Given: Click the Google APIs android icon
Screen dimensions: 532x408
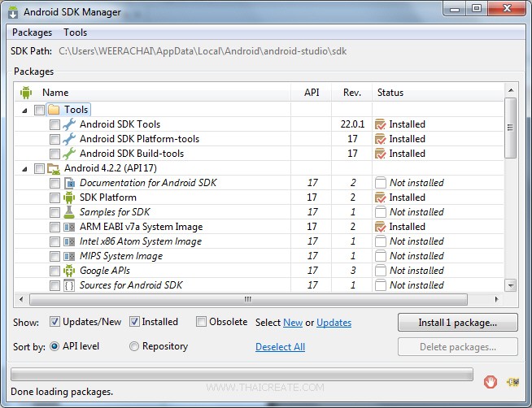Looking at the screenshot, I should 69,271.
